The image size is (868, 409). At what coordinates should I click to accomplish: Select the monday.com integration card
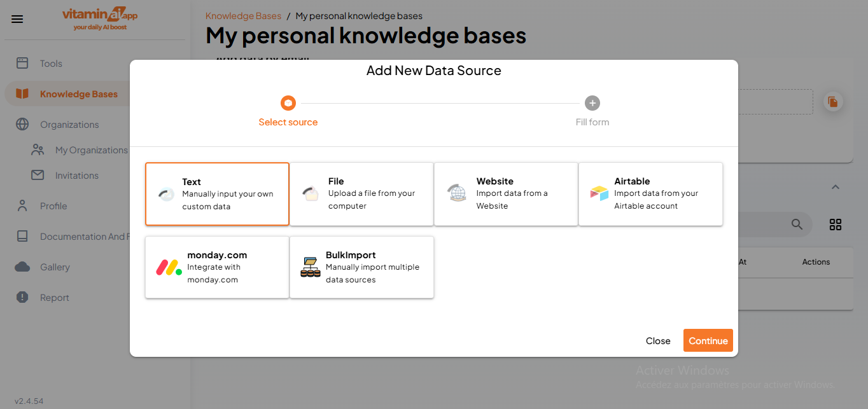click(216, 267)
